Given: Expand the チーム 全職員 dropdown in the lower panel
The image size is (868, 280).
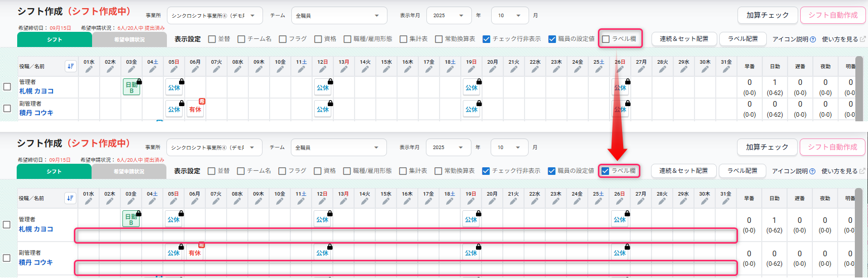Looking at the screenshot, I should pos(338,148).
